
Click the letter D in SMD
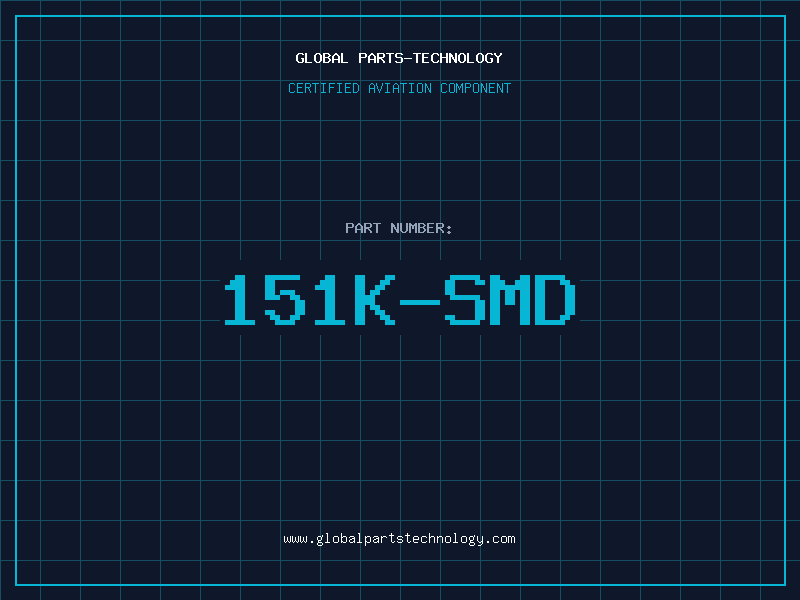click(555, 300)
